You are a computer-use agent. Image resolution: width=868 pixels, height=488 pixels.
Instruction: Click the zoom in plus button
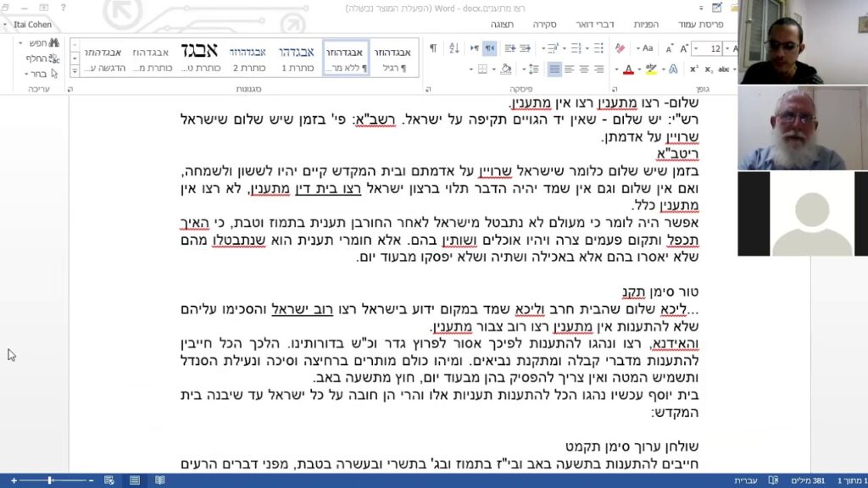(x=14, y=480)
